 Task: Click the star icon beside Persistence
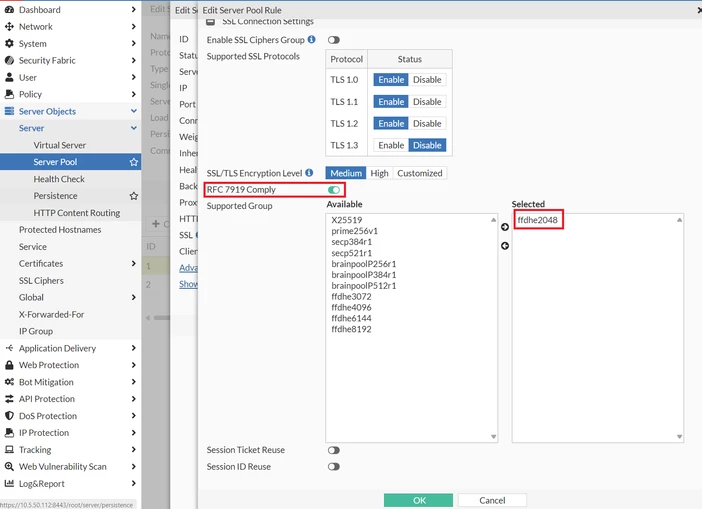point(133,196)
